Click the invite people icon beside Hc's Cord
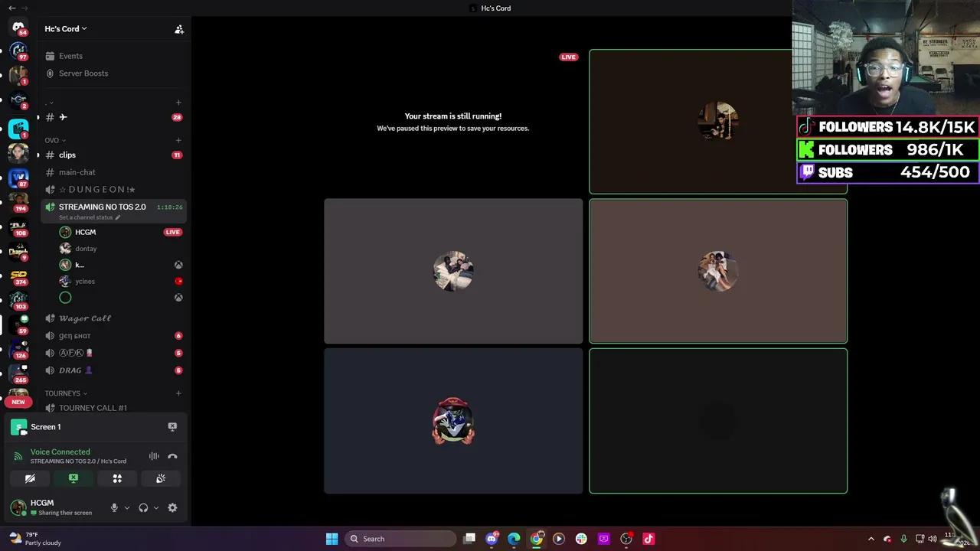Viewport: 980px width, 551px height. point(179,29)
